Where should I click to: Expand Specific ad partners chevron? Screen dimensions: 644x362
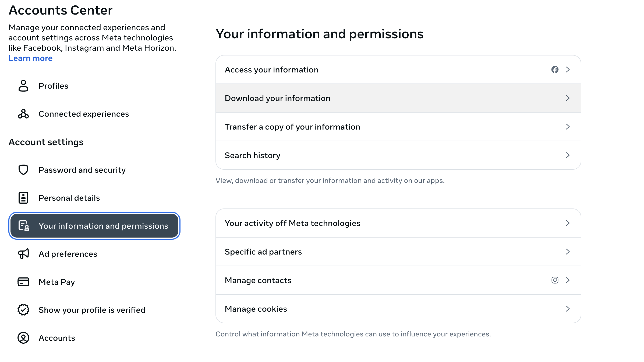tap(568, 252)
